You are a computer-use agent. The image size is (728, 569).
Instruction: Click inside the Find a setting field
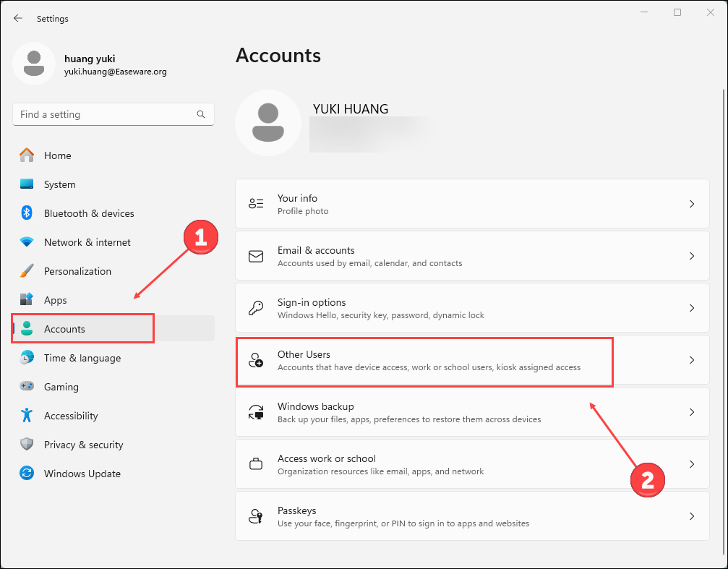[105, 114]
